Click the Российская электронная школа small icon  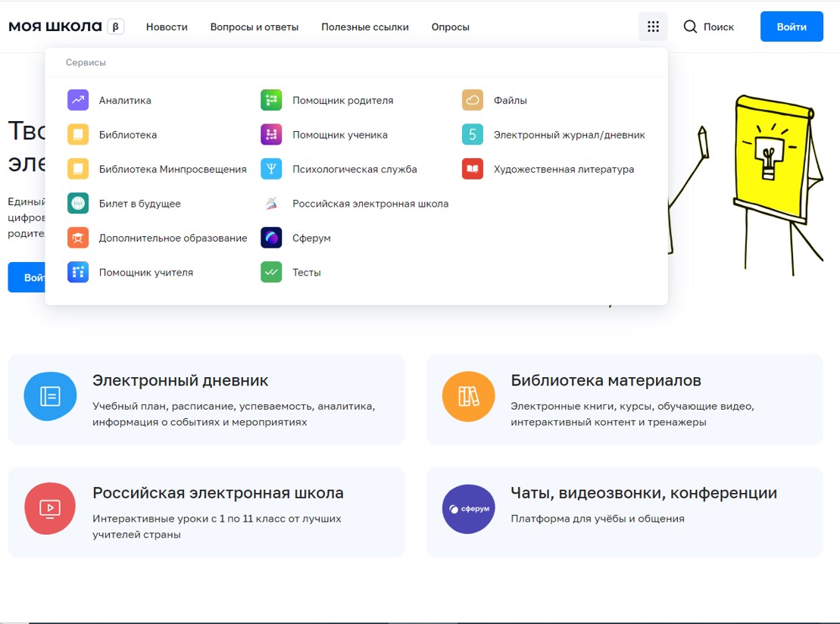coord(271,204)
